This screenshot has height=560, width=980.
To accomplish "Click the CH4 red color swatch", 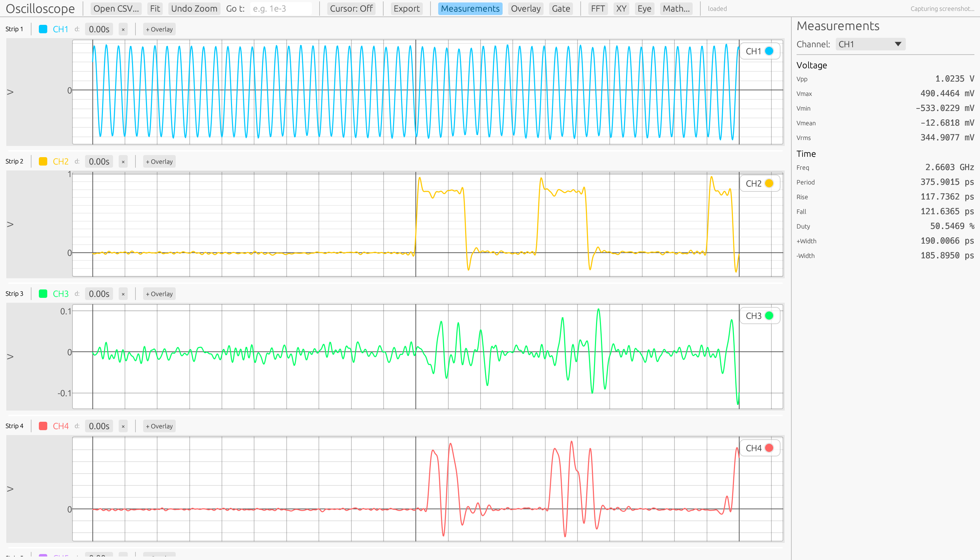I will click(x=43, y=426).
